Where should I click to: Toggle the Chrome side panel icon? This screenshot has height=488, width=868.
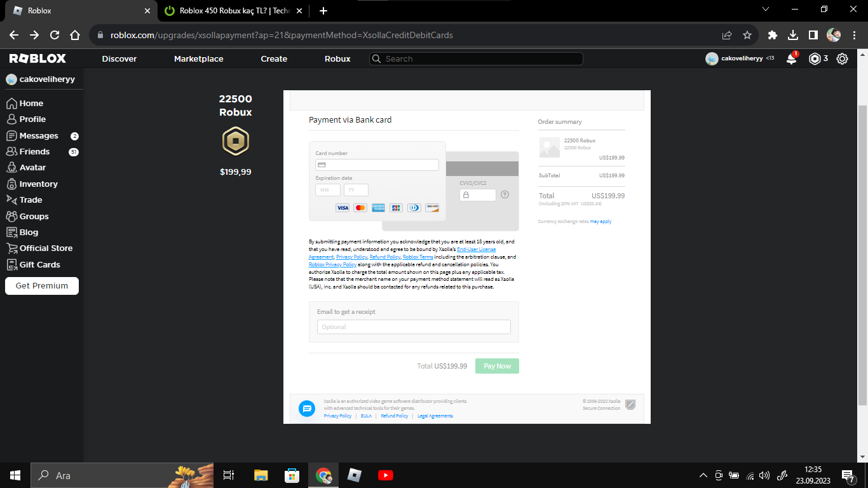813,35
